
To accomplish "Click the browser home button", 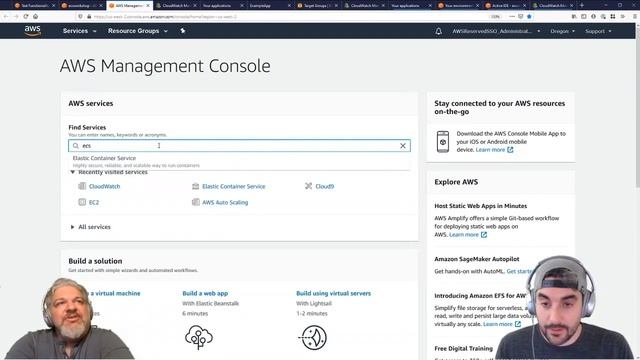I will (36, 16).
